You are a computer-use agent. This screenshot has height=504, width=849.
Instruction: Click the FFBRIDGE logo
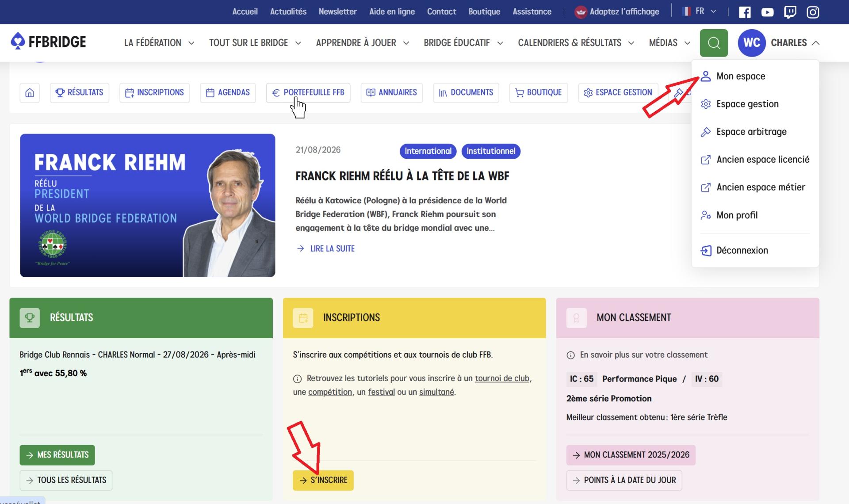tap(49, 42)
